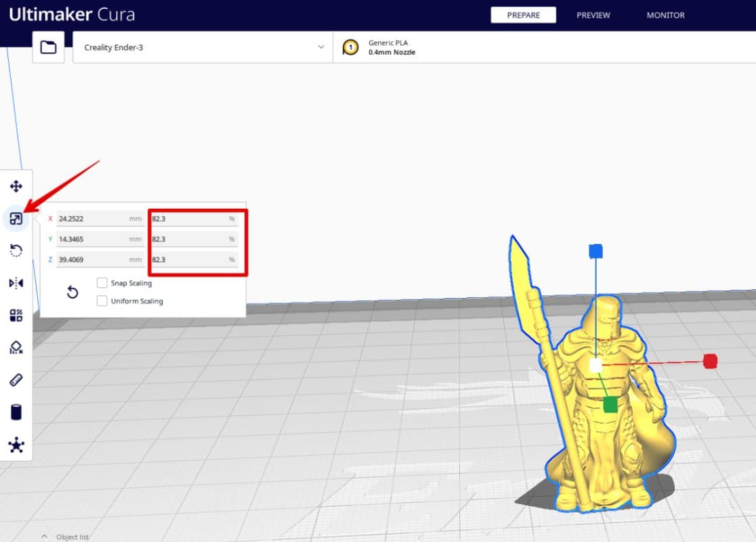This screenshot has height=542, width=756.
Task: Select the Mirror tool
Action: [x=16, y=283]
